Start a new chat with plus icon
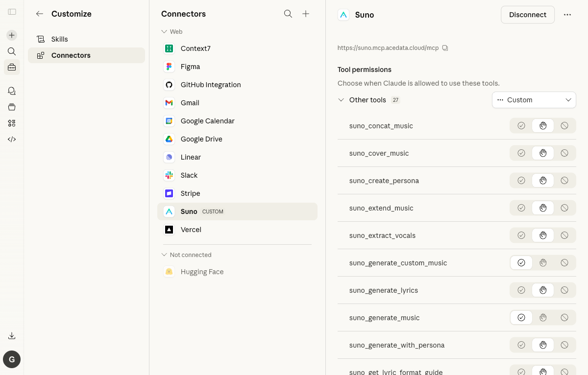Viewport: 588px width, 375px height. tap(12, 35)
